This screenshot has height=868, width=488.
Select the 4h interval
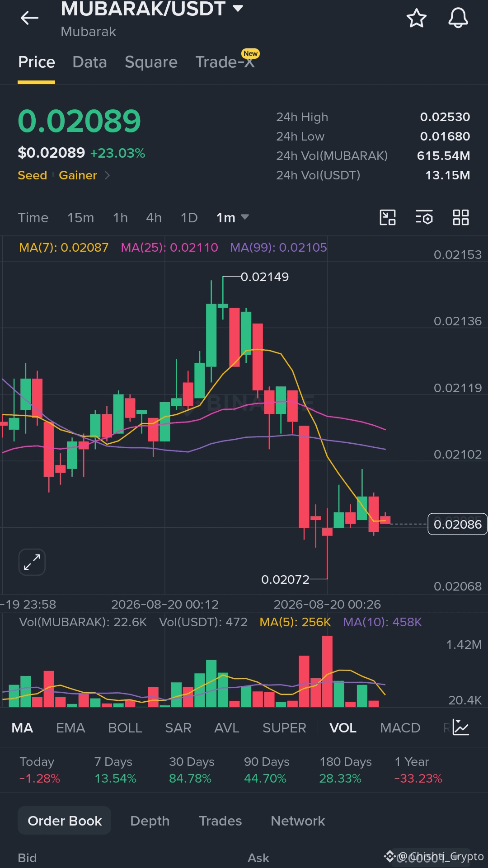[154, 218]
